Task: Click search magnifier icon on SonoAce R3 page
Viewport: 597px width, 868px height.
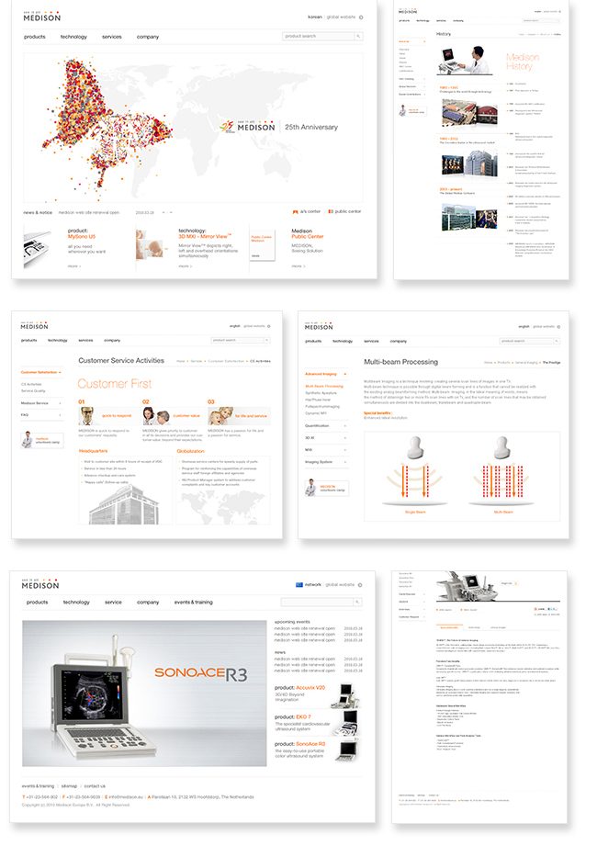Action: (357, 602)
